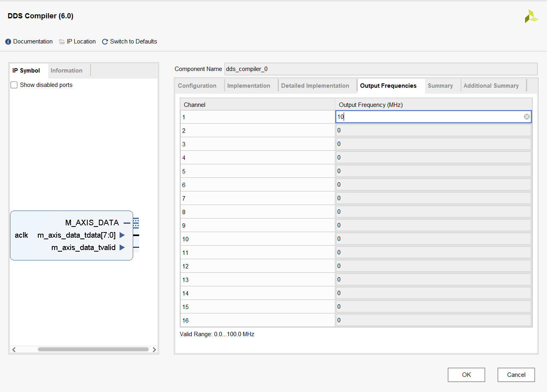This screenshot has width=547, height=392.
Task: Click the channel 2 output frequency field
Action: coord(433,130)
